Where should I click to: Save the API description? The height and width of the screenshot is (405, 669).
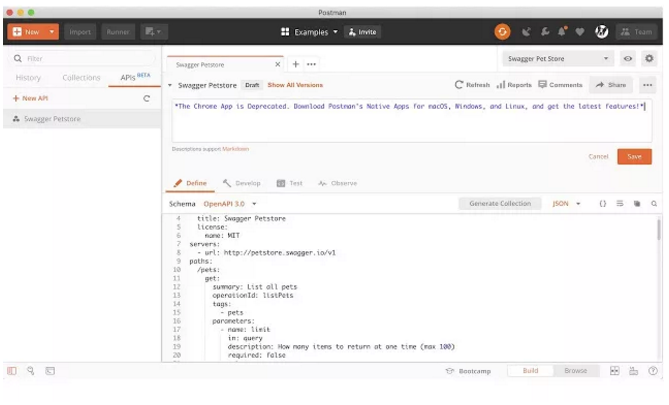[x=634, y=157]
